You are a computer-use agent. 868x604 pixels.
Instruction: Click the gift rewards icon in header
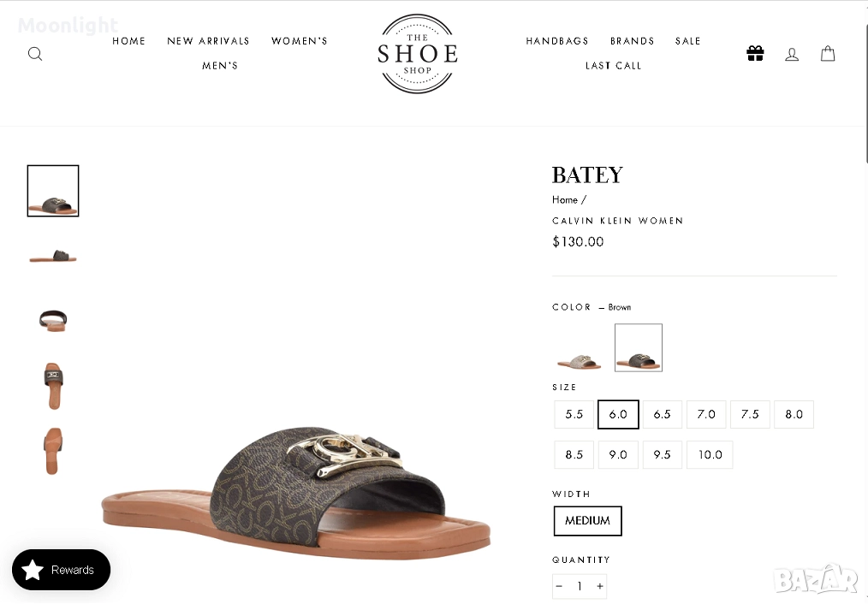[755, 54]
